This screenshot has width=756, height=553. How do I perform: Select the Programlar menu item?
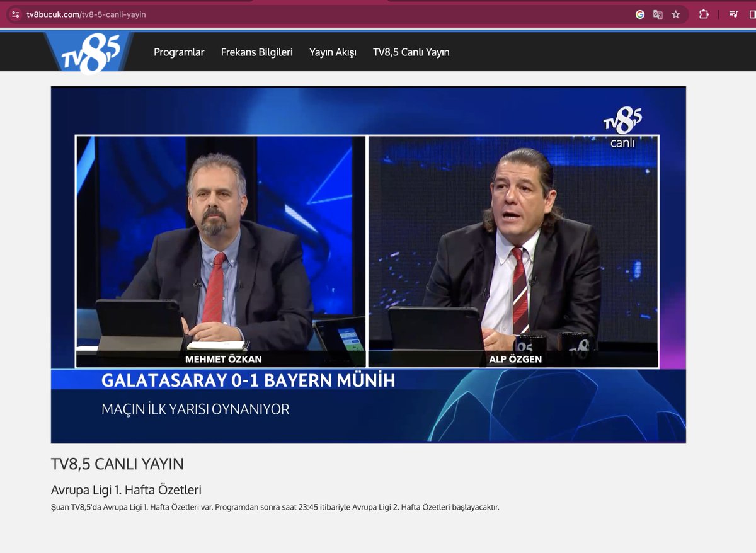[x=179, y=52]
